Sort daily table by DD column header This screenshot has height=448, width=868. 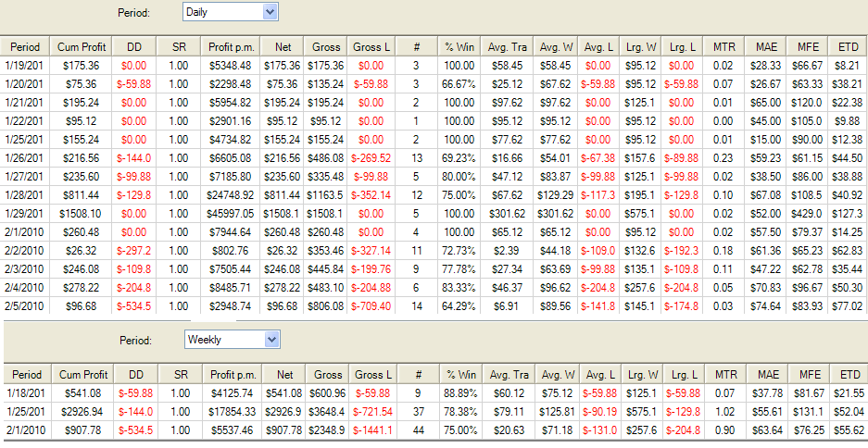point(134,47)
